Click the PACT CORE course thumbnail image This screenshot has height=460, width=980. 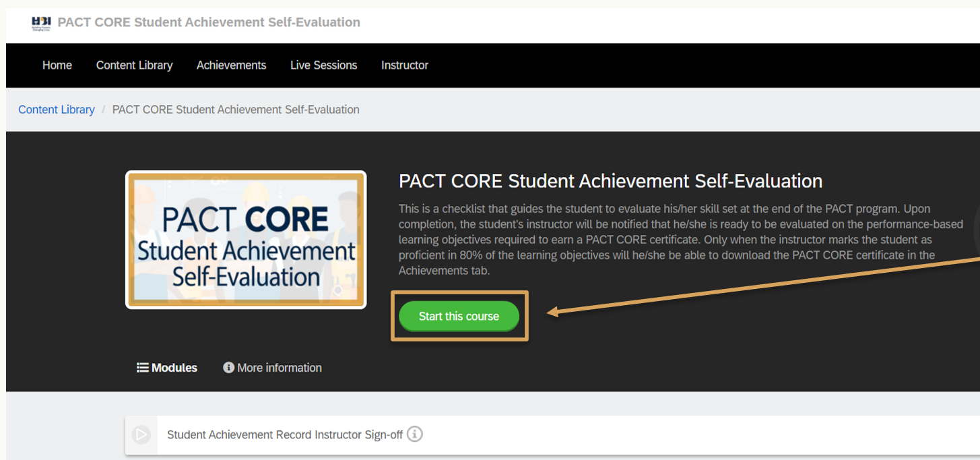(x=246, y=240)
